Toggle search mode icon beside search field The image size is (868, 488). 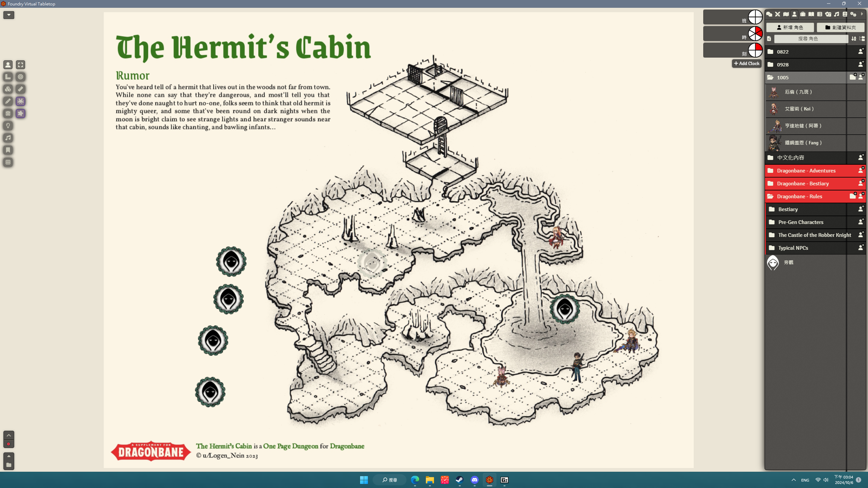[769, 39]
